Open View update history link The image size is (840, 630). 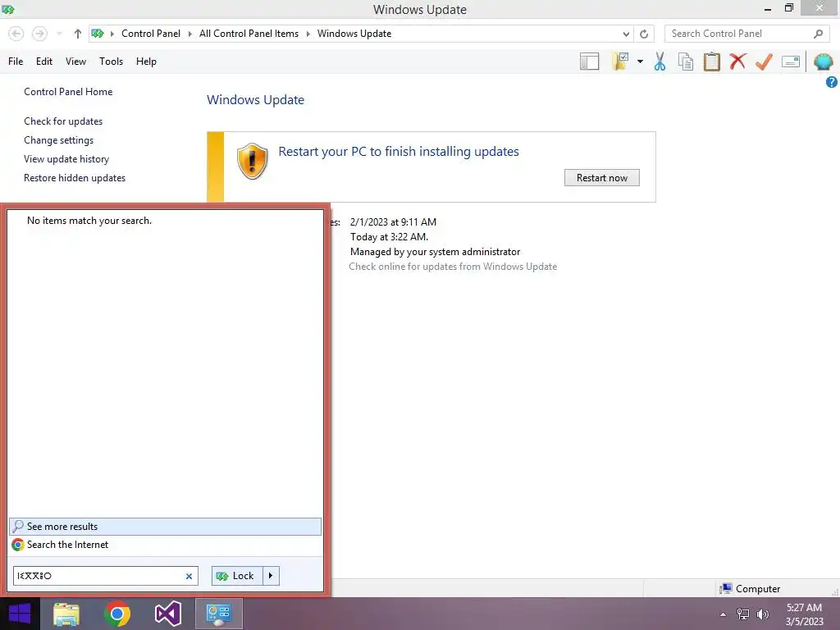pyautogui.click(x=66, y=159)
